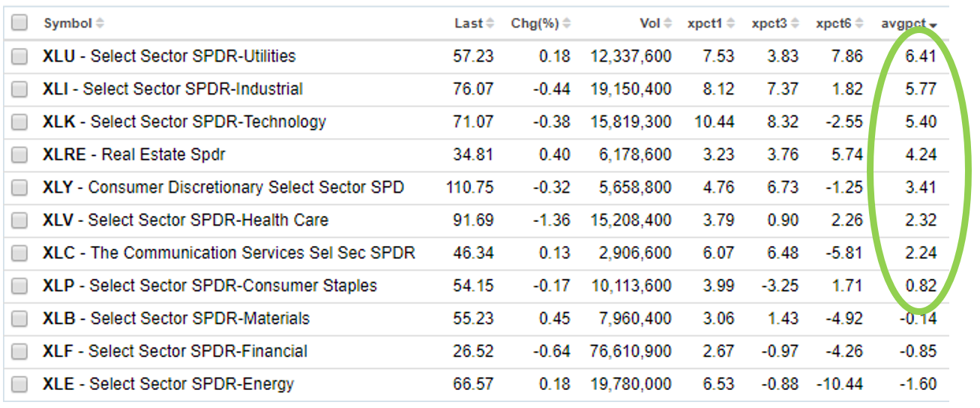Sort table by Vol header text
This screenshot has width=980, height=408.
point(649,24)
